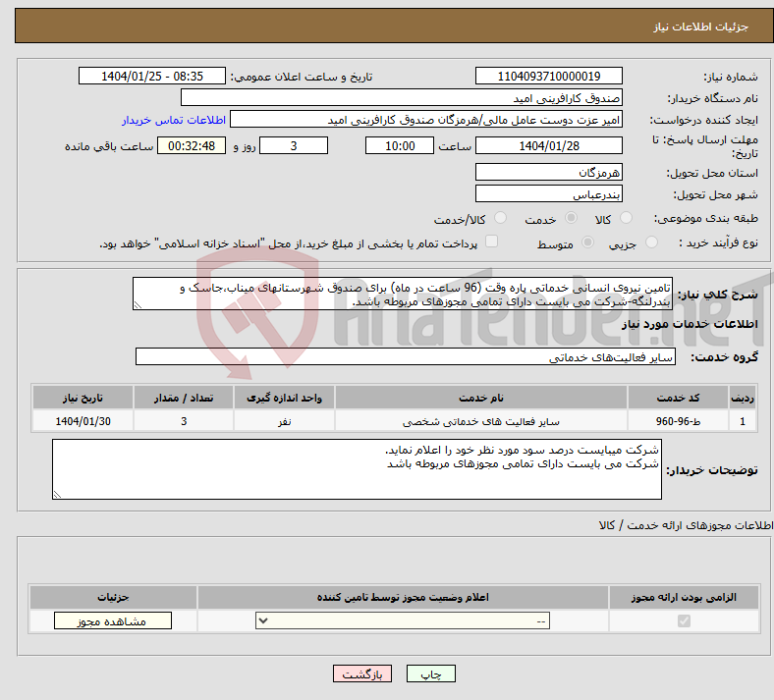The height and width of the screenshot is (700, 774).
Task: Open اطلاعات تماس خریدار link
Action: click(174, 120)
